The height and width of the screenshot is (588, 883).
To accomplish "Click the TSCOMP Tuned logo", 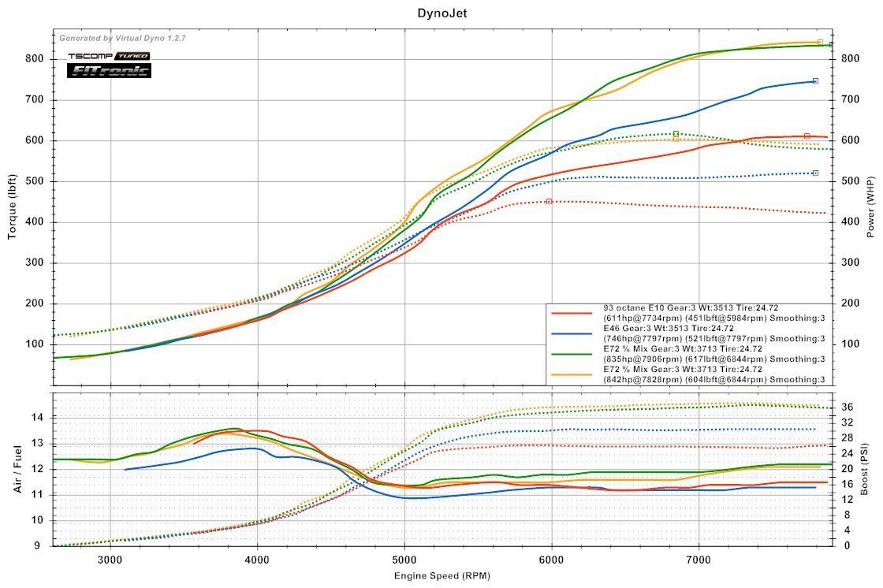I will [109, 57].
